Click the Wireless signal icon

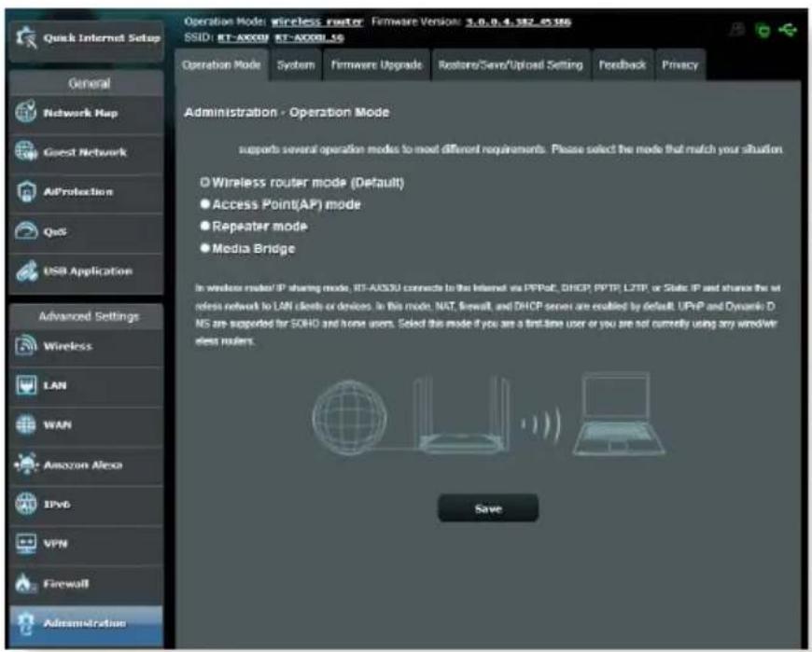pyautogui.click(x=26, y=346)
